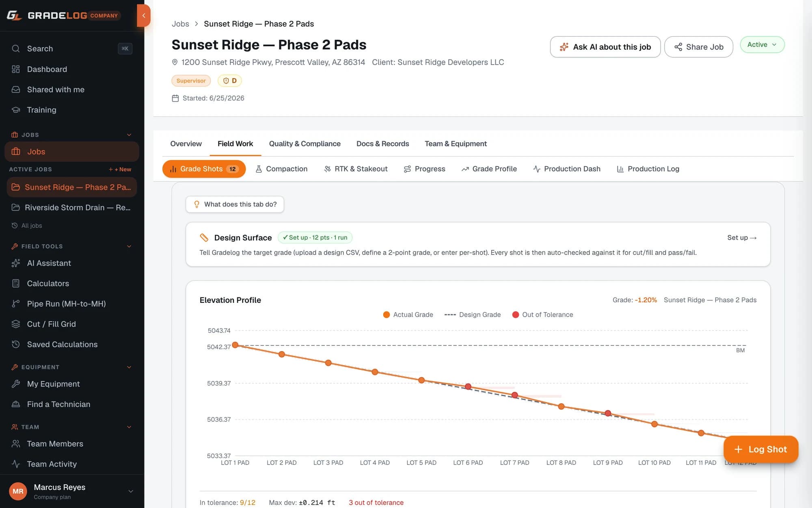Click Ask AI about this job
The image size is (812, 508).
point(605,47)
